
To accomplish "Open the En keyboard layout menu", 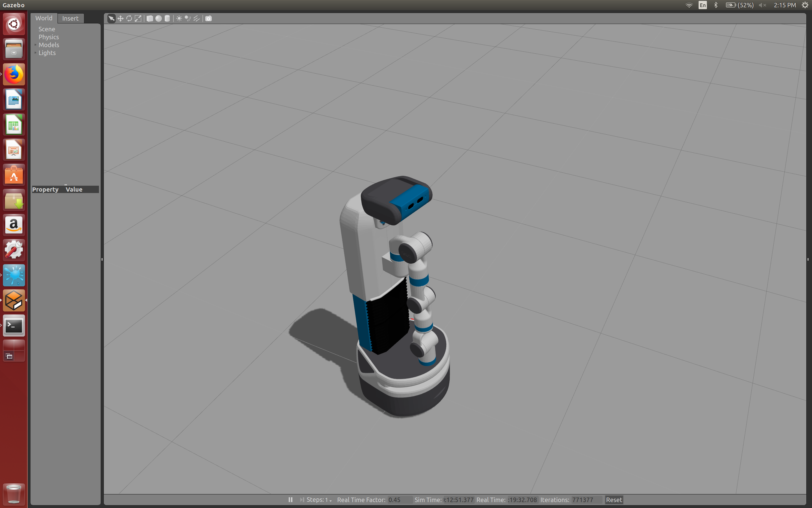I will coord(703,5).
